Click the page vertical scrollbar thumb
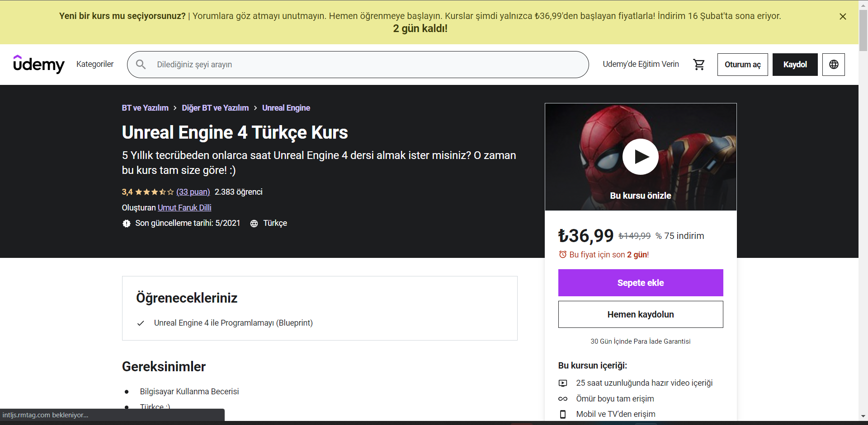 click(863, 31)
